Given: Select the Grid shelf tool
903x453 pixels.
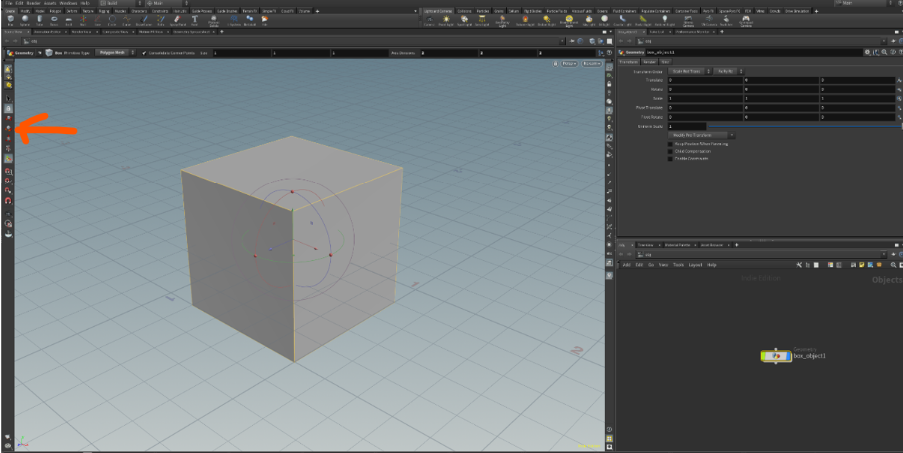Looking at the screenshot, I should (70, 20).
